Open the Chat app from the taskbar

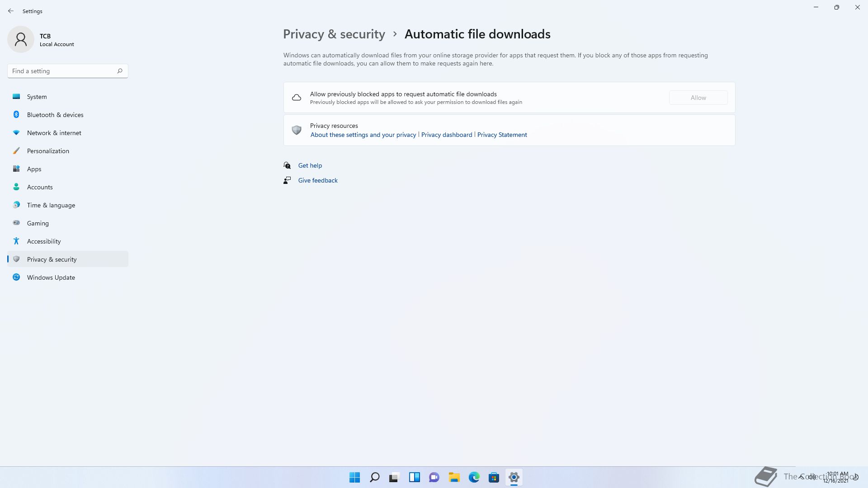click(434, 477)
